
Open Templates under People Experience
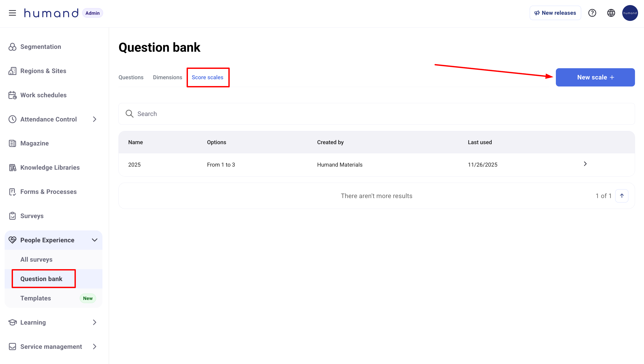(36, 298)
